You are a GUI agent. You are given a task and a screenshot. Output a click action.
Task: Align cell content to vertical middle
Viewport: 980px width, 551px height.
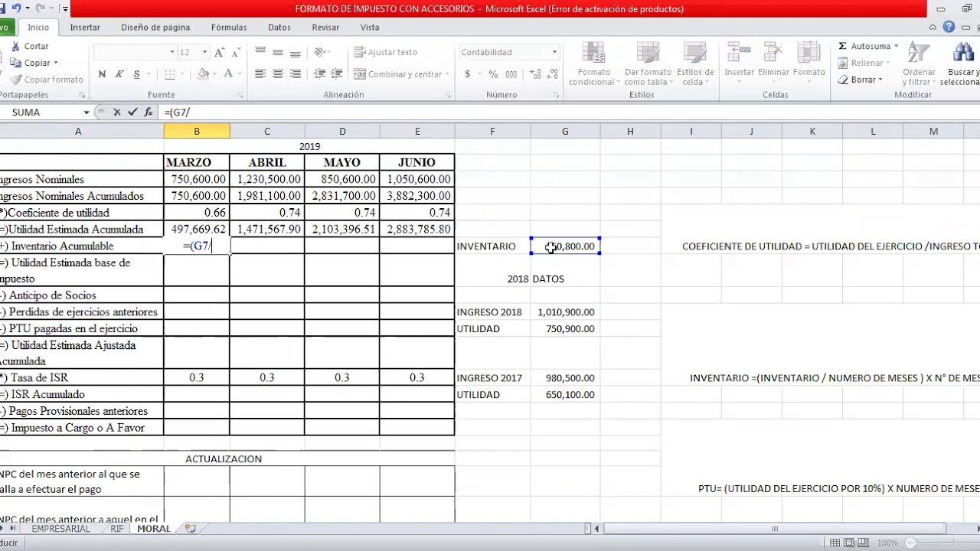278,52
